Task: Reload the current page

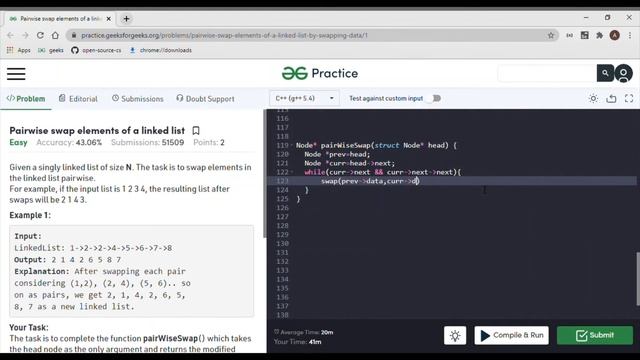Action: tap(40, 36)
